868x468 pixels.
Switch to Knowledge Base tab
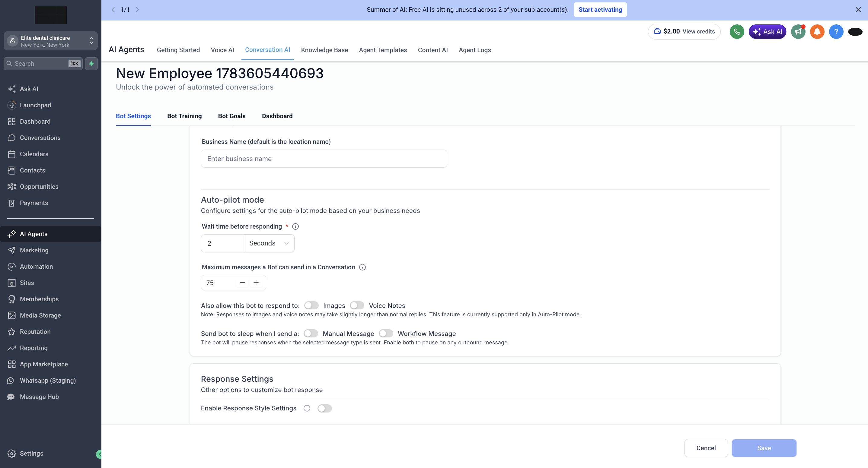tap(324, 50)
